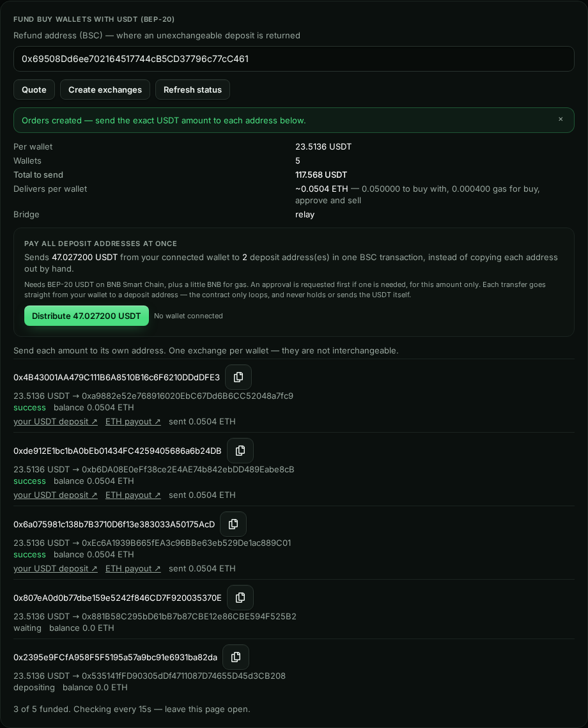Image resolution: width=588 pixels, height=728 pixels.
Task: Dismiss the 'Orders created' notification
Action: [561, 120]
